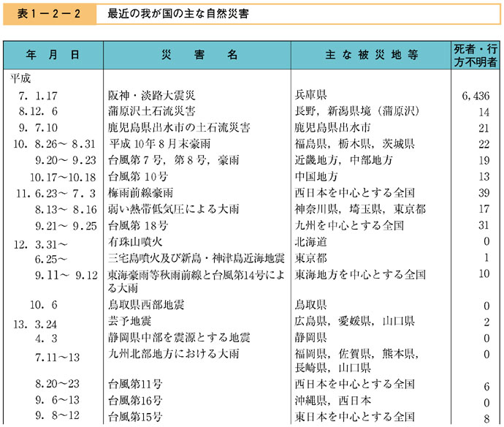
Task: Click the 東海地方を中心とする全国 area cell
Action: [x=360, y=274]
